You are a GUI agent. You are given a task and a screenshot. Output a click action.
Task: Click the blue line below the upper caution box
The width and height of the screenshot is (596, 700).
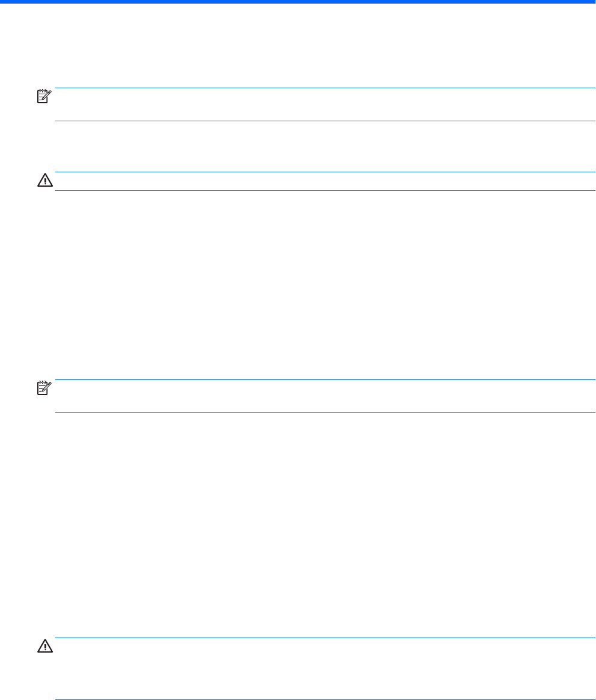click(x=325, y=191)
